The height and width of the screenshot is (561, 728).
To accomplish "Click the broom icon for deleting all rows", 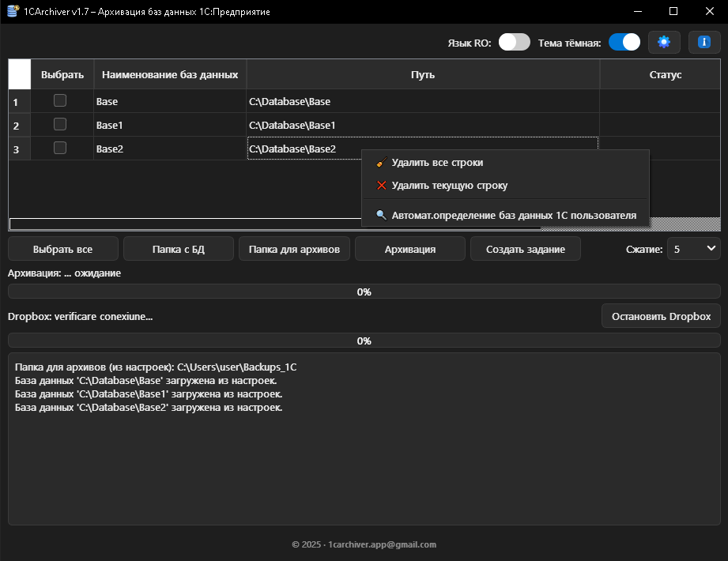I will coord(379,162).
